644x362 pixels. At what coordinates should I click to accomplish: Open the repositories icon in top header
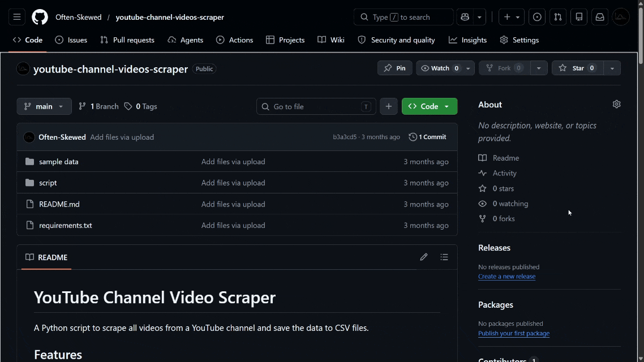[579, 17]
